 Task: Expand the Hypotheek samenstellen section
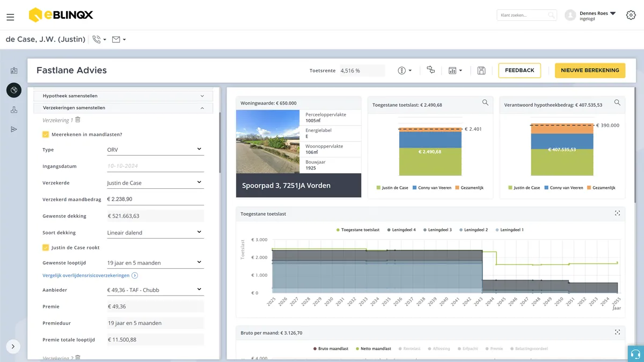(x=123, y=96)
